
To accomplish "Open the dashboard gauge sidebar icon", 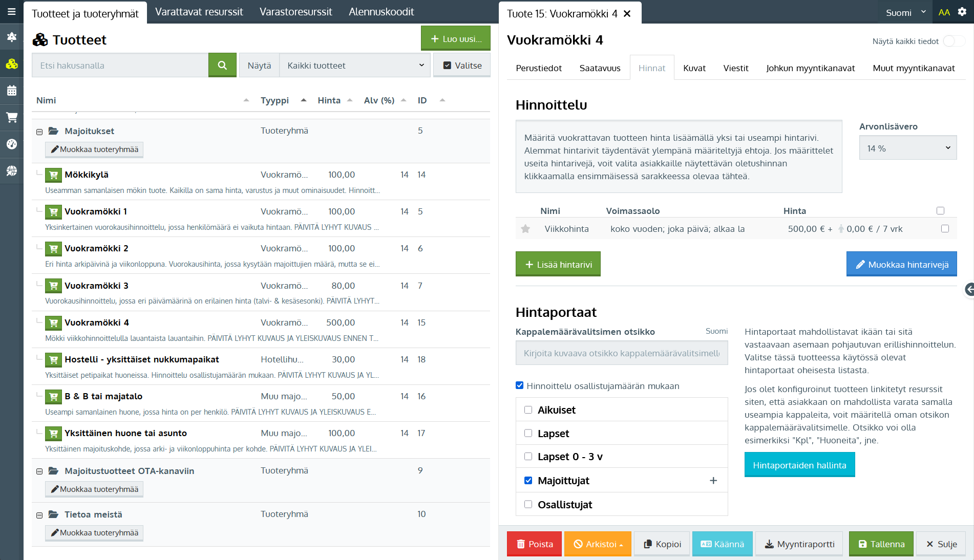I will coord(11,144).
